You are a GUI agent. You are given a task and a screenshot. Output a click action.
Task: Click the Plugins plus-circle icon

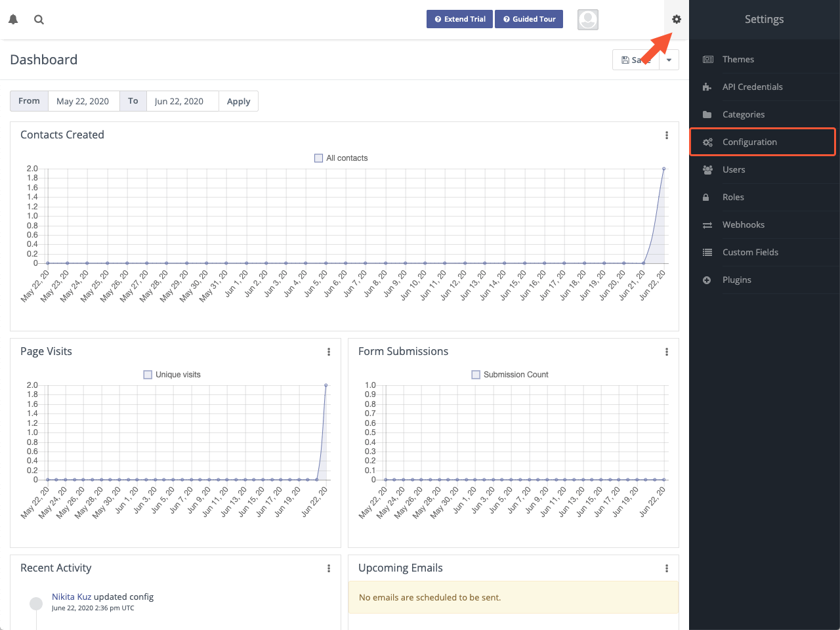click(x=707, y=280)
